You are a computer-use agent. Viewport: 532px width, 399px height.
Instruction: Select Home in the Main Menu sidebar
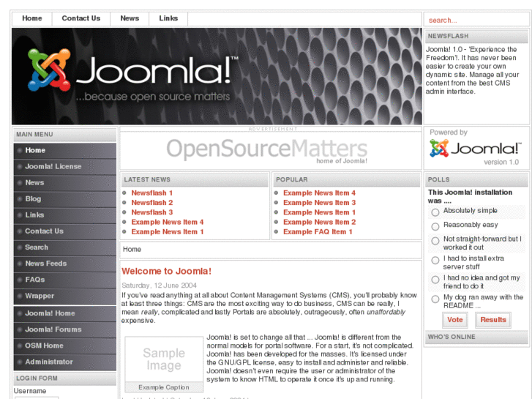(x=65, y=150)
